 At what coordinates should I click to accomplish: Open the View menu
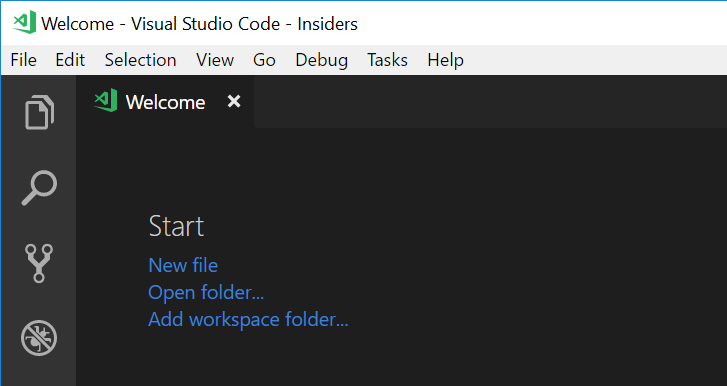[x=215, y=60]
